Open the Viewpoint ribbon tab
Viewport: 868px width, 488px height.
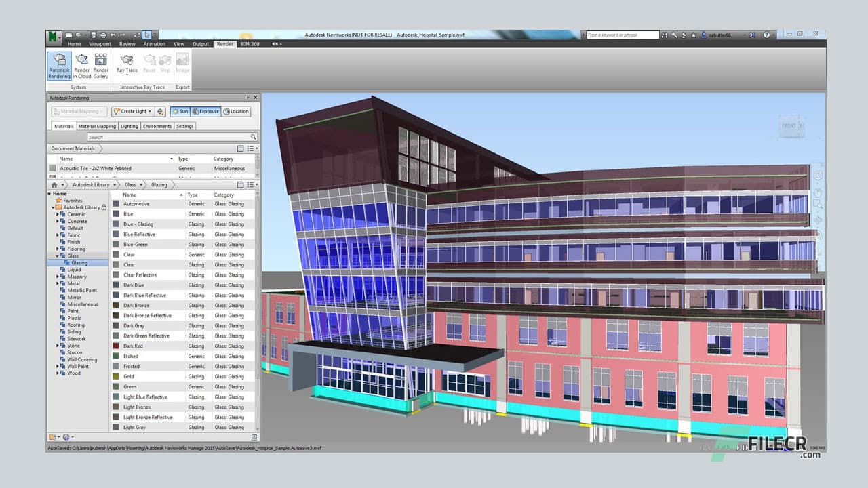click(100, 44)
